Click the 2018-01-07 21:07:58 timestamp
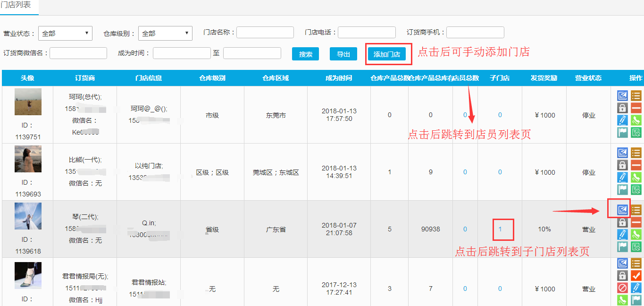Screen dimensions: 644x306 [x=339, y=229]
